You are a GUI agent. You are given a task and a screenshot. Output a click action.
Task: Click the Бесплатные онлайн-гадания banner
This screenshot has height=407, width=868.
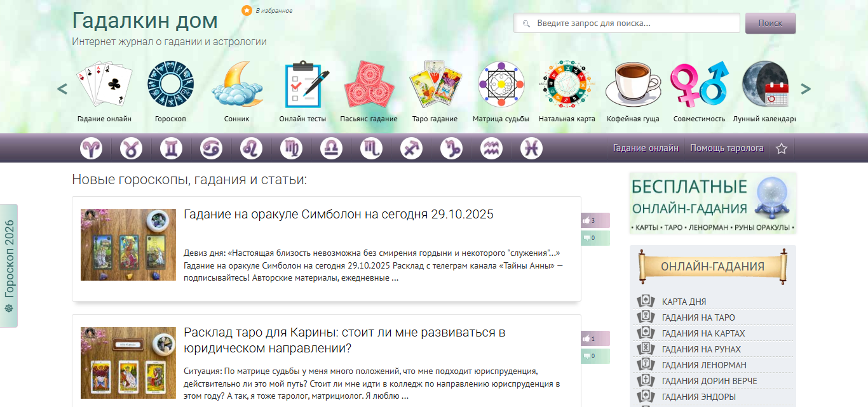click(x=713, y=203)
